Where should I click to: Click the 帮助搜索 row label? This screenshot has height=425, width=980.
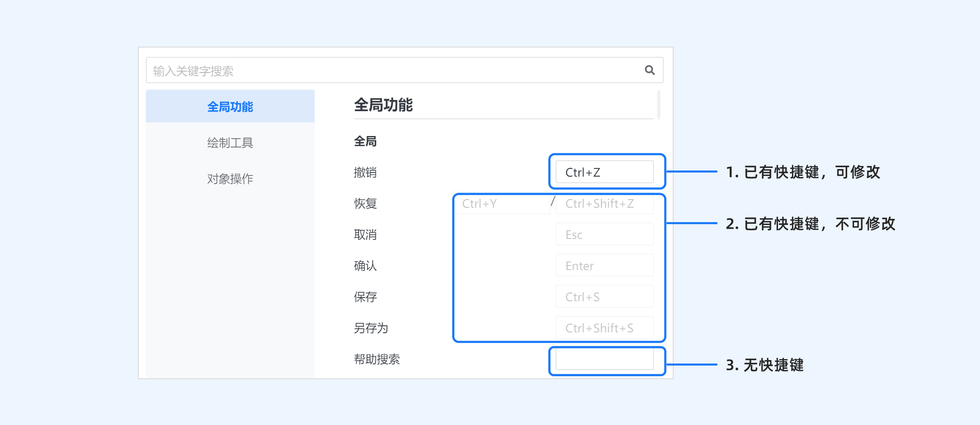click(x=377, y=359)
